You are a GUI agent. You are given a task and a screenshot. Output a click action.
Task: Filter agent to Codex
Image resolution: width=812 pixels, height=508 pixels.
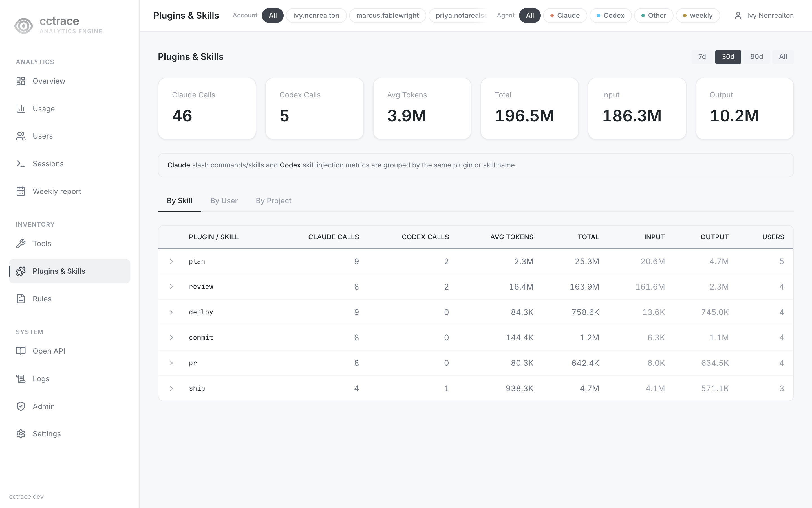point(611,16)
